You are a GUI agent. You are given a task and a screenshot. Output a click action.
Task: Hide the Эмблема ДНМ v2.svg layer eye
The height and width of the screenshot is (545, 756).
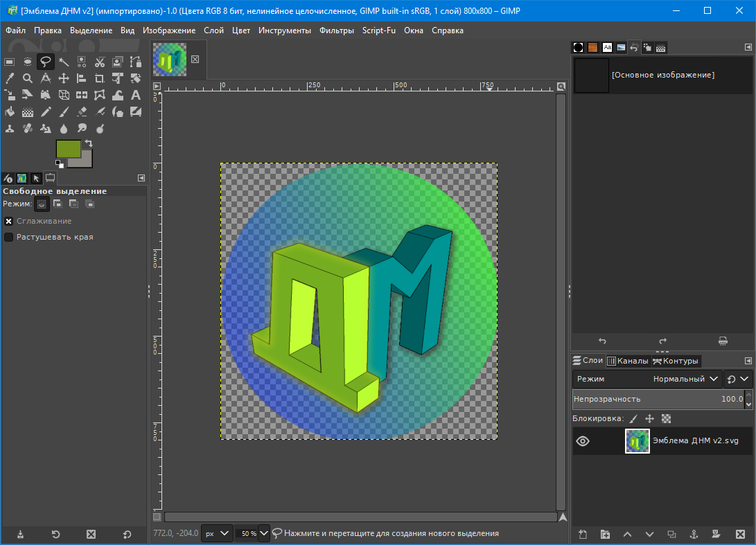point(583,441)
